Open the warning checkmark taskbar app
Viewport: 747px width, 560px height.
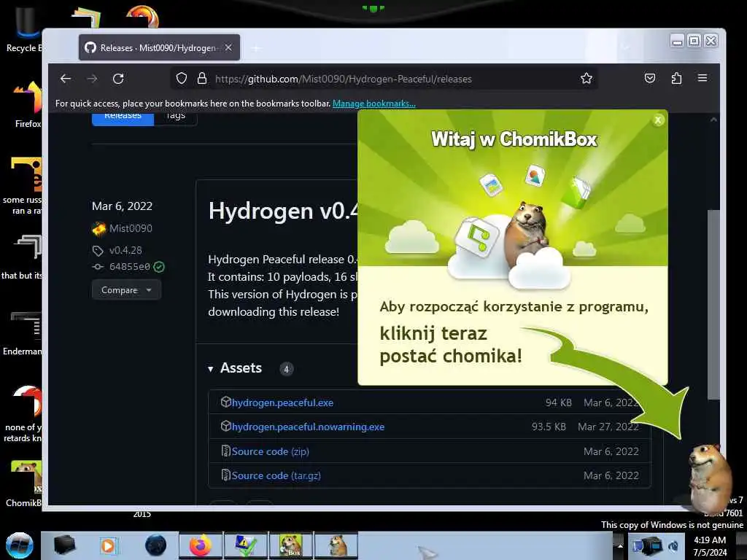[x=246, y=545]
